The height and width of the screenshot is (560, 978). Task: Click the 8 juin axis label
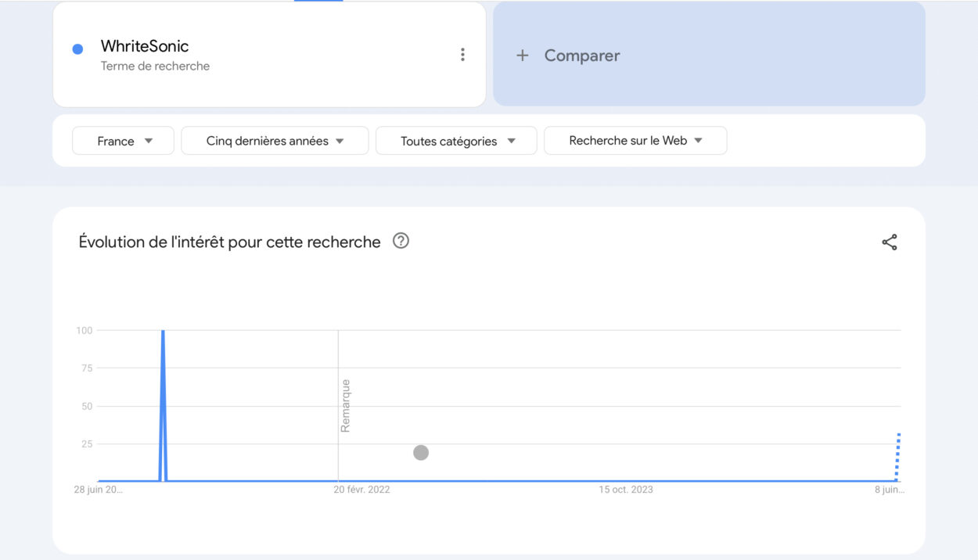[890, 490]
